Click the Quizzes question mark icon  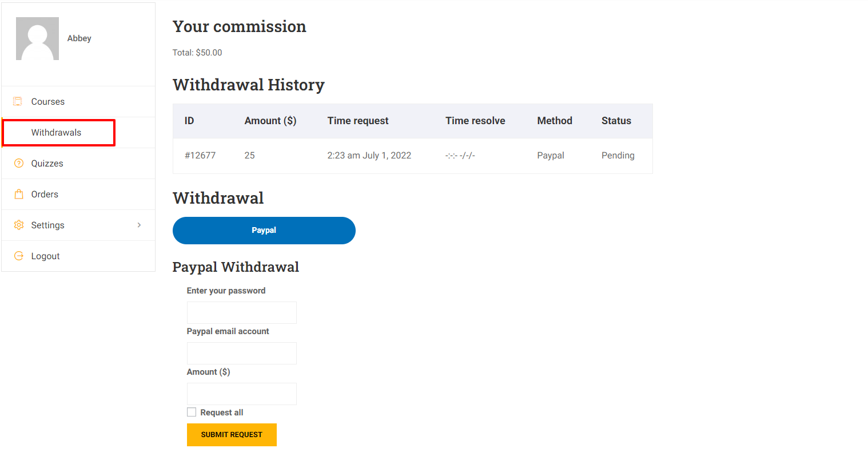pyautogui.click(x=18, y=163)
